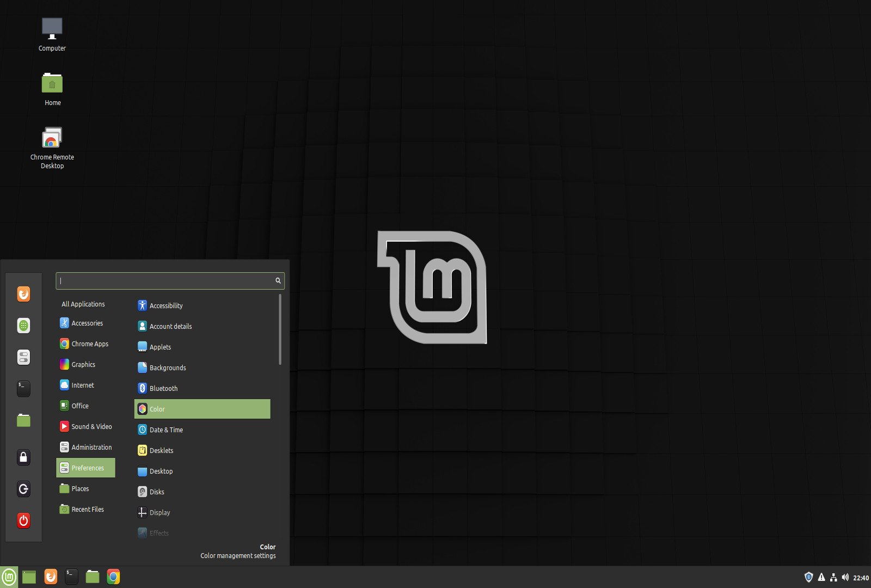Launch Date & Time settings
The width and height of the screenshot is (871, 588).
pos(166,430)
